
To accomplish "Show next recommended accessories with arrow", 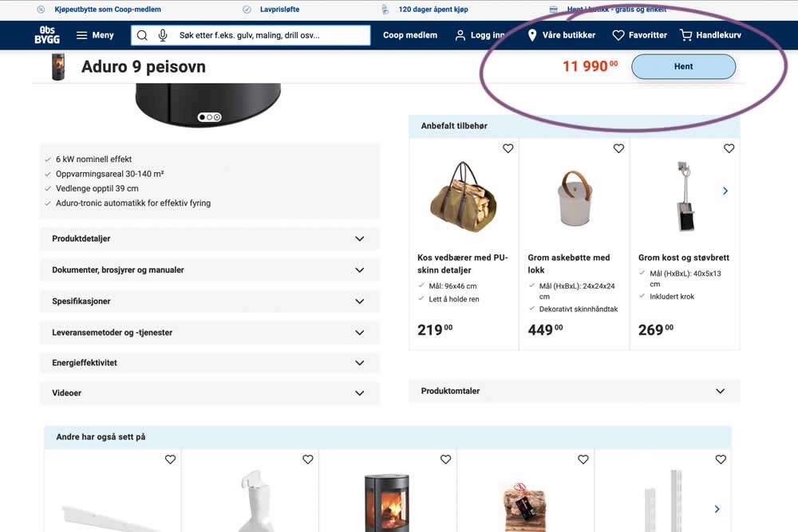I will (725, 191).
